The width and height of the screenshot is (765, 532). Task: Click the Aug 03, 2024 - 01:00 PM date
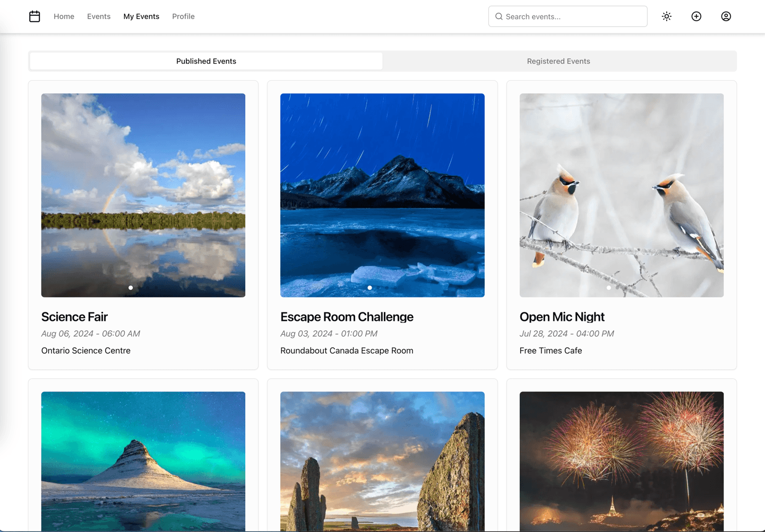(x=329, y=334)
